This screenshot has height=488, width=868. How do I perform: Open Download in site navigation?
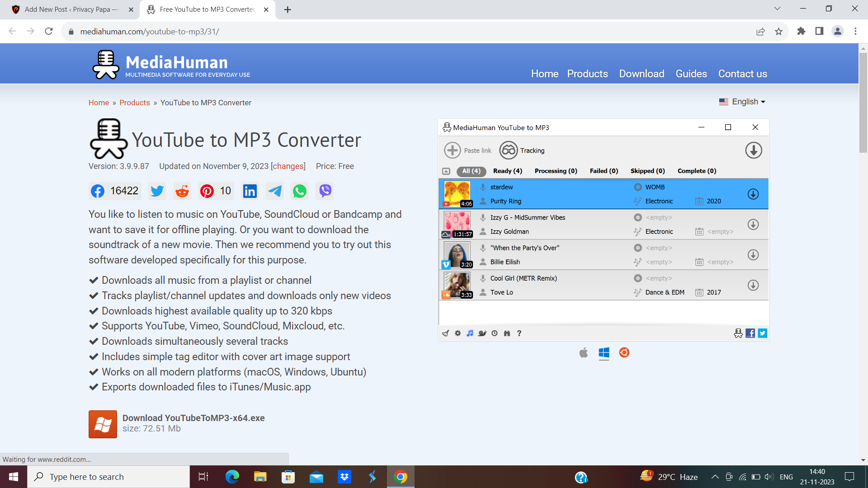point(642,74)
